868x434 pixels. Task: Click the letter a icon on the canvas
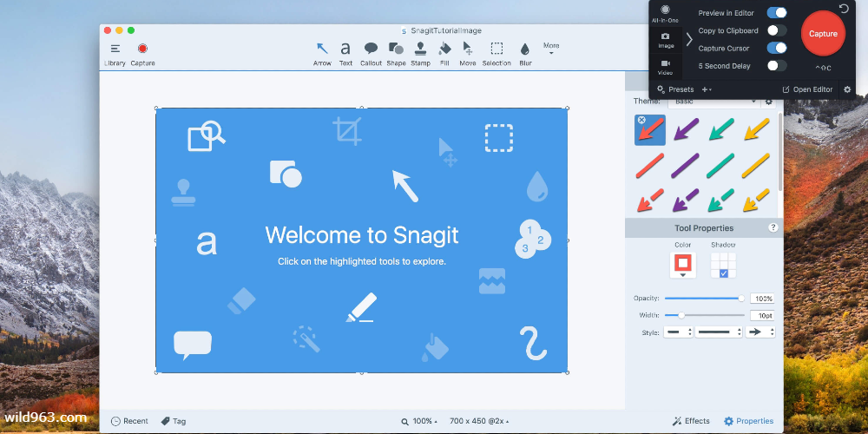coord(207,244)
